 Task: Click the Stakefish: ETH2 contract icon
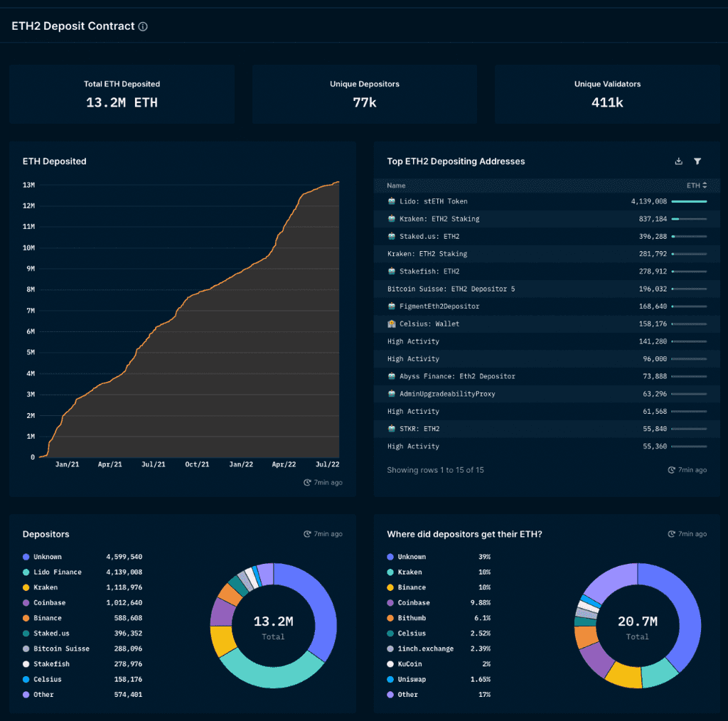(392, 271)
